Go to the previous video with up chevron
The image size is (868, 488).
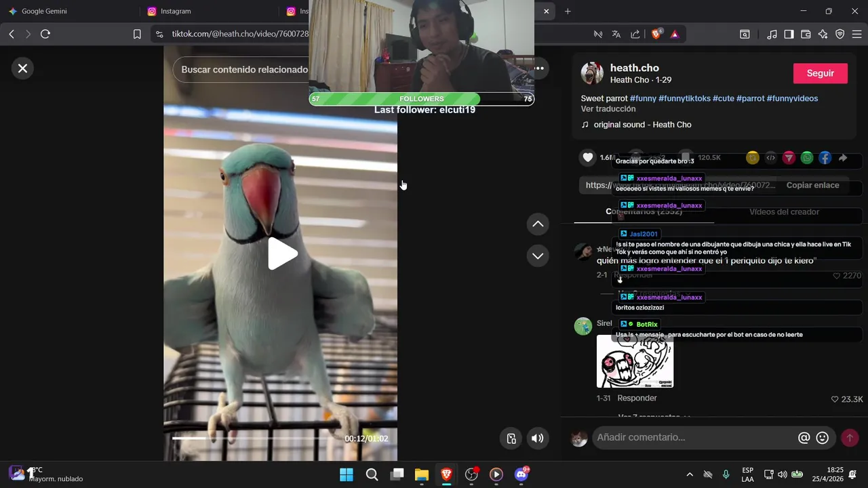point(538,224)
